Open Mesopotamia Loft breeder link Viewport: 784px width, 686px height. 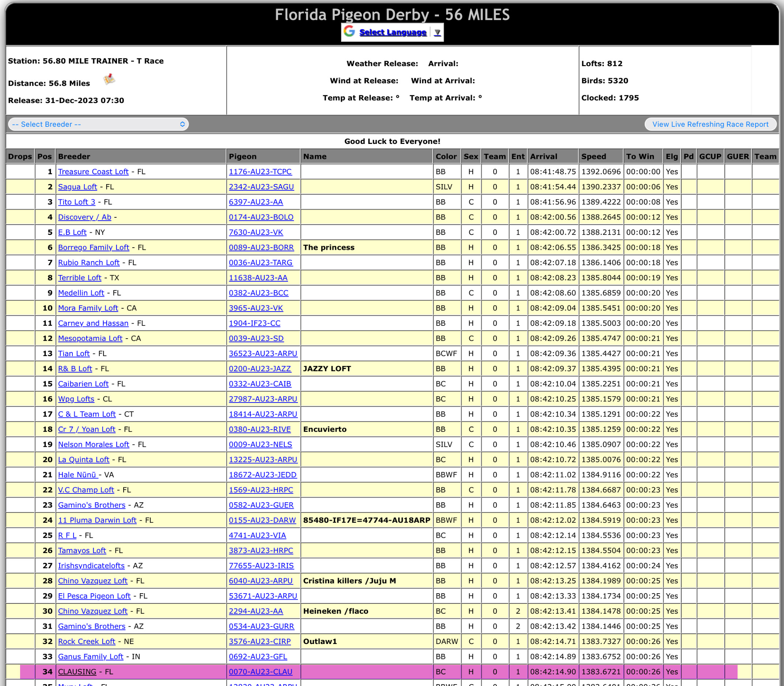tap(90, 338)
